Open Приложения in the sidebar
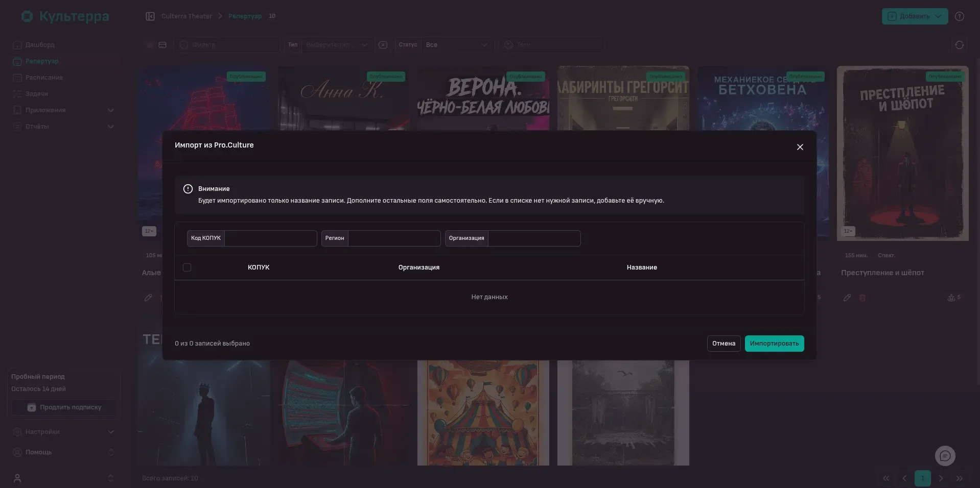Image resolution: width=980 pixels, height=488 pixels. 45,110
